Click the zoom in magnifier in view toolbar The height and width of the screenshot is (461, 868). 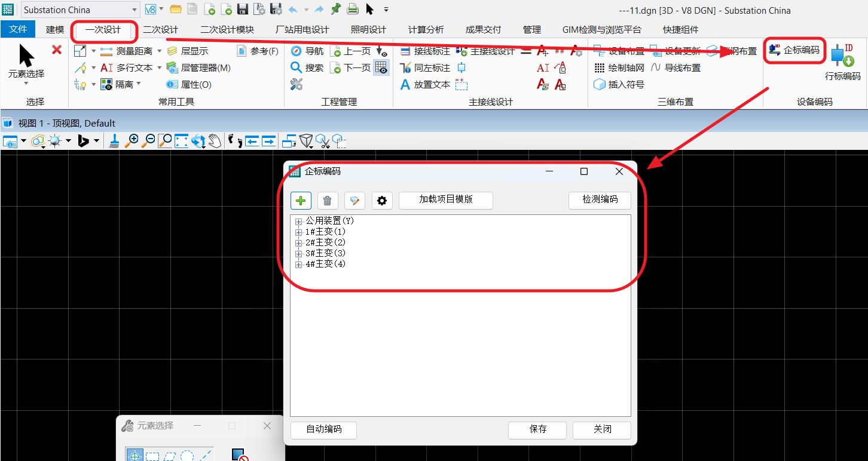[x=132, y=141]
